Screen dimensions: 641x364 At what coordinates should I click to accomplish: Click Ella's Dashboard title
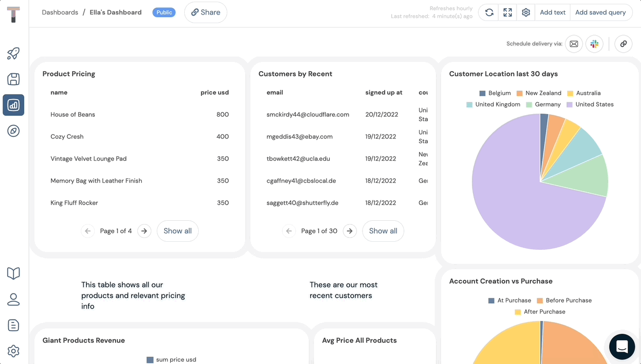[116, 12]
